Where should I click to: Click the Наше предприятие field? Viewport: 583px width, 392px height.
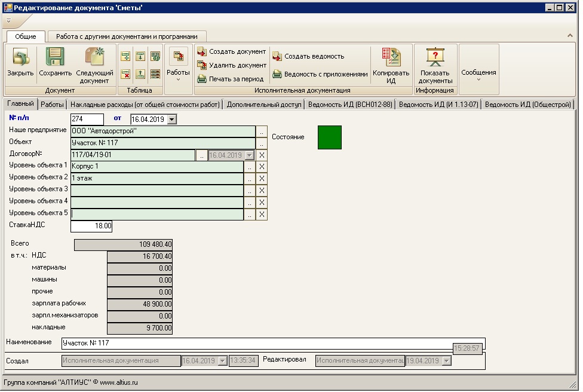[163, 131]
